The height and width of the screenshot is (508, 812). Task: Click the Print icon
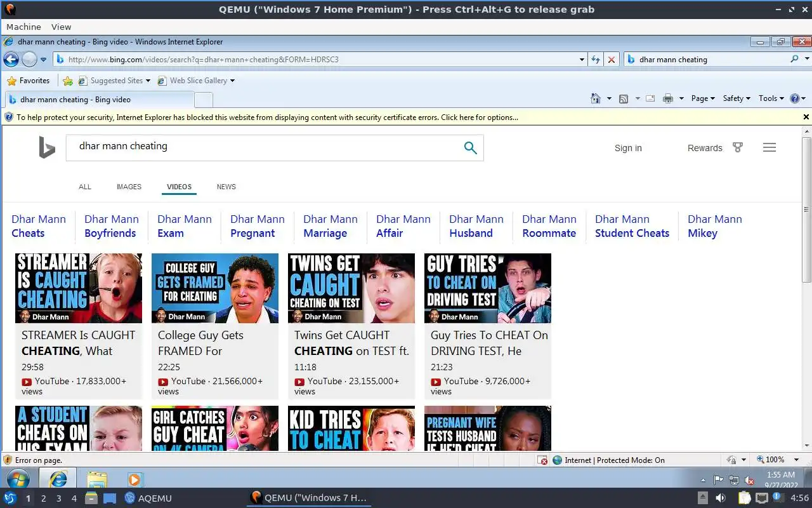(668, 98)
